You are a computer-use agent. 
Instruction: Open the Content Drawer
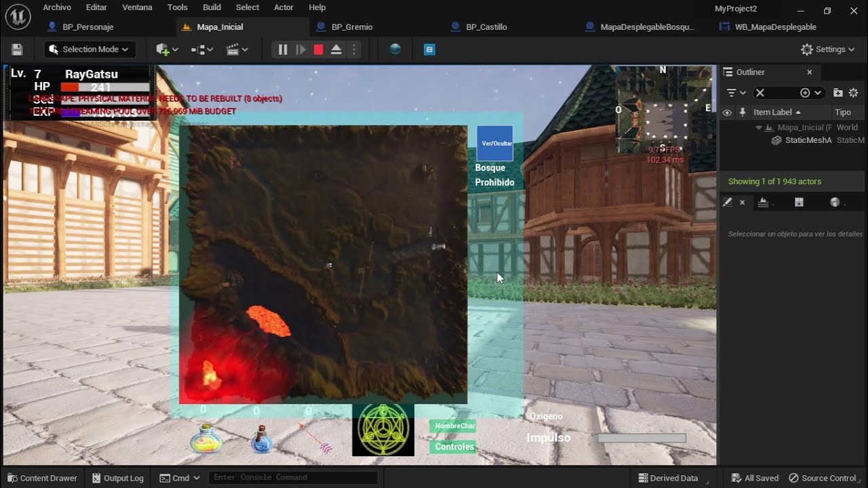pyautogui.click(x=42, y=478)
